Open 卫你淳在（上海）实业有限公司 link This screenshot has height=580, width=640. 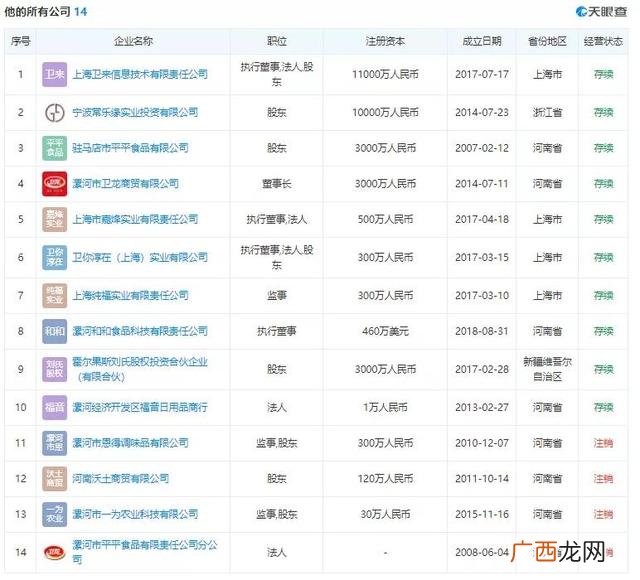(x=140, y=258)
